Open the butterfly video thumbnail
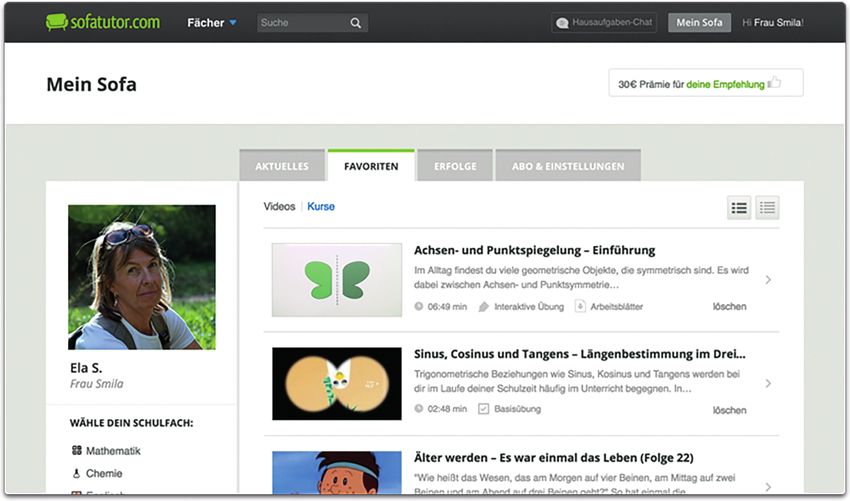The height and width of the screenshot is (501, 850). tap(337, 280)
